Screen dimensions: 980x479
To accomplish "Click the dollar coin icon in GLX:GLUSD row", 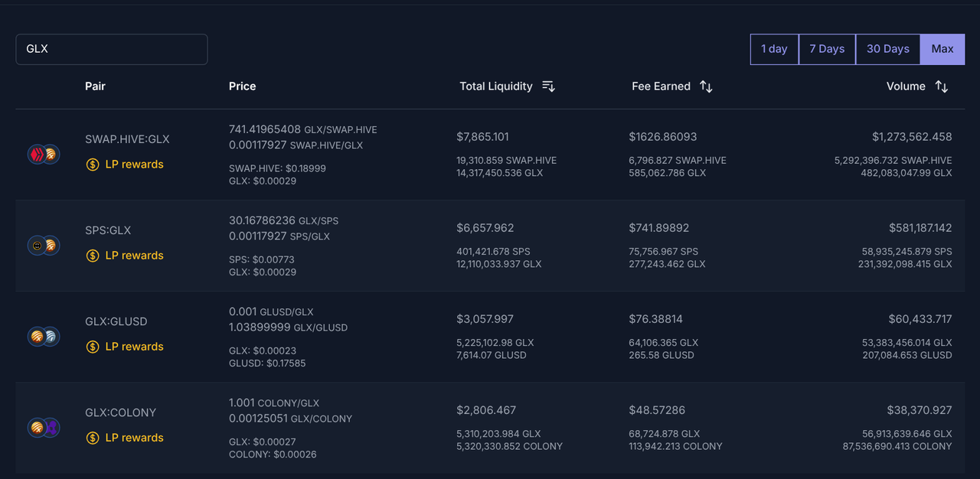I will click(93, 347).
